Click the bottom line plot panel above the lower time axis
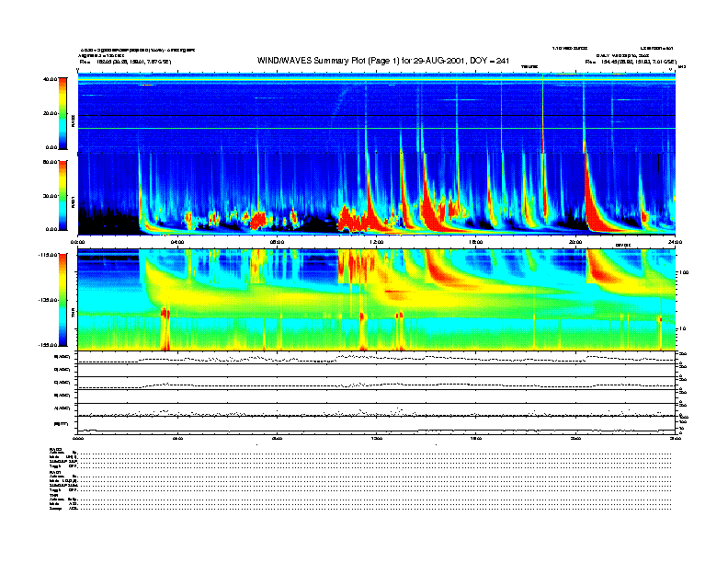728x563 pixels. [377, 425]
